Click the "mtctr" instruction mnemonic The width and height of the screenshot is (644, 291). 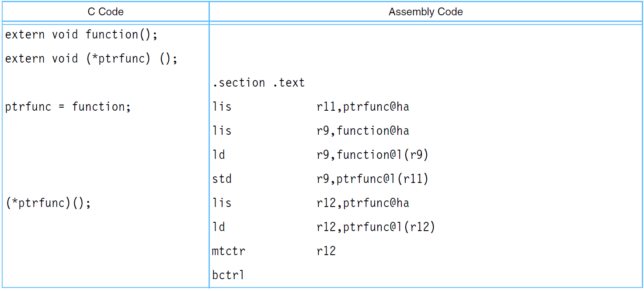click(228, 251)
